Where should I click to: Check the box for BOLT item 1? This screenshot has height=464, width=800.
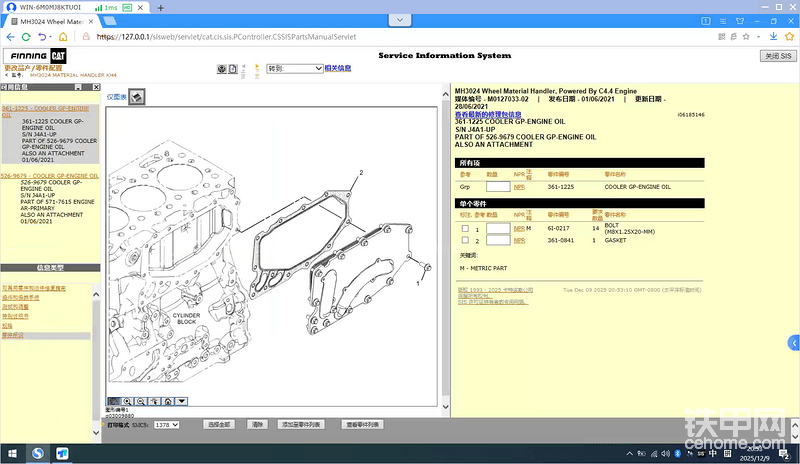(x=465, y=229)
